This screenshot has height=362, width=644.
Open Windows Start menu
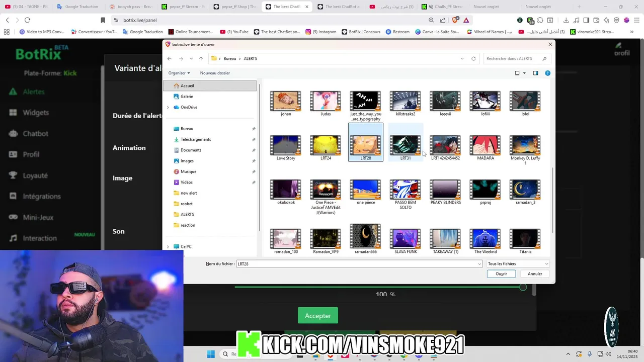click(211, 354)
